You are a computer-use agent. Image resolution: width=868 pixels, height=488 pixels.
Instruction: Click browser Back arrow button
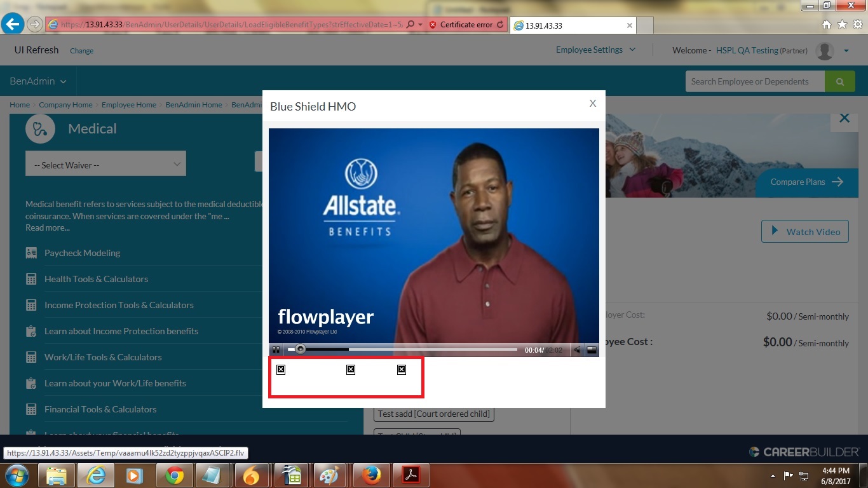point(13,25)
